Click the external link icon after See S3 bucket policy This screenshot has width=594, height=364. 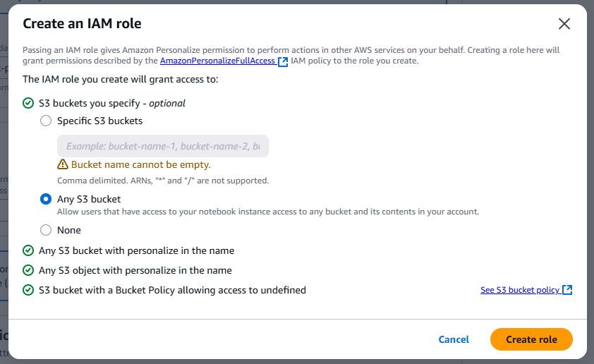(567, 290)
